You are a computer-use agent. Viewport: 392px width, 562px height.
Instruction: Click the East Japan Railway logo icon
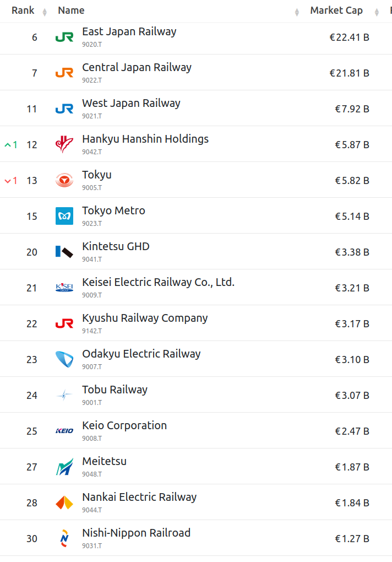click(x=64, y=37)
